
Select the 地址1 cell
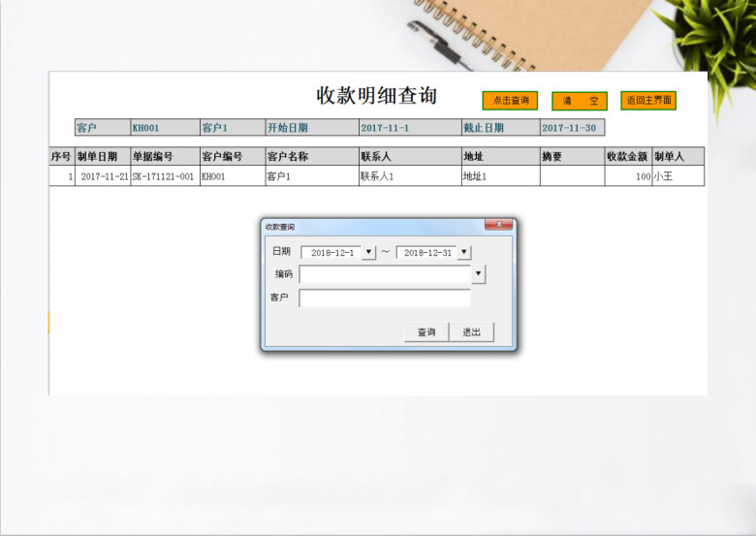coord(500,176)
